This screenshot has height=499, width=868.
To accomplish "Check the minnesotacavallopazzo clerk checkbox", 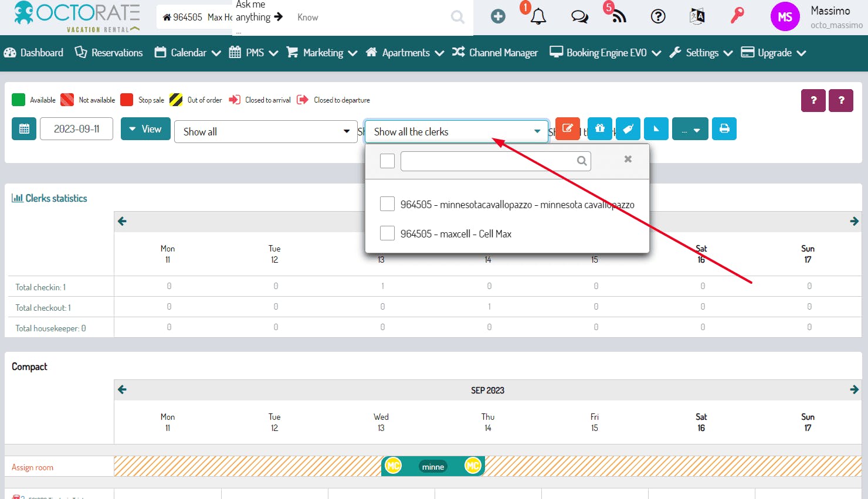I will (x=387, y=204).
